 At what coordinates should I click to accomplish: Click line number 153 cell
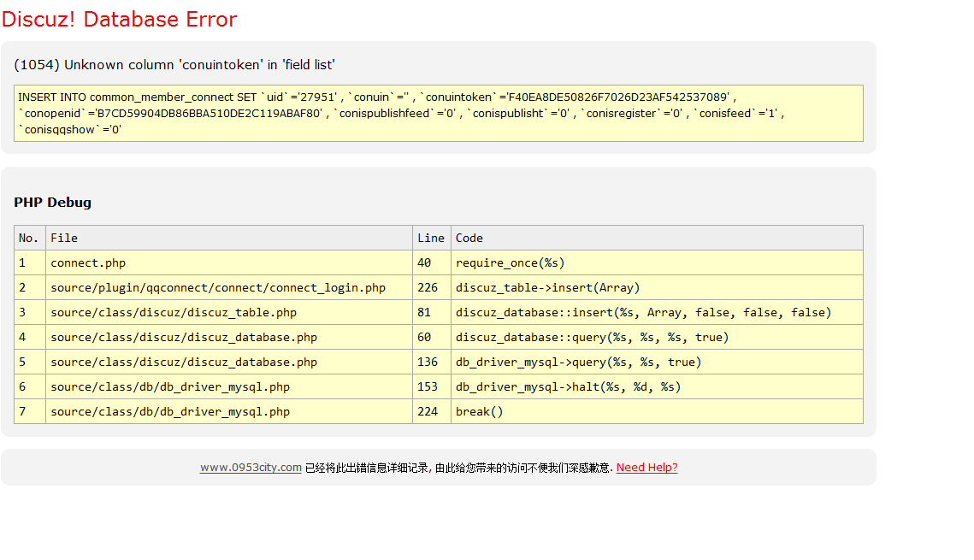432,386
